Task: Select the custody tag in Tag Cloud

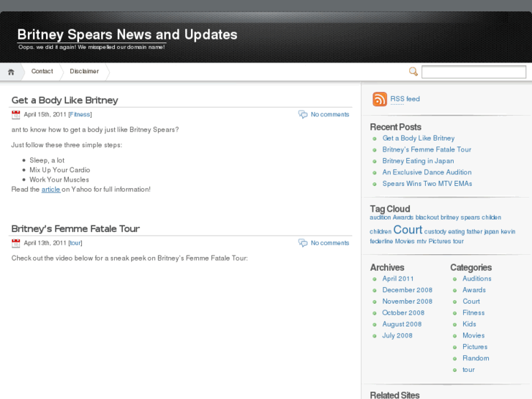Action: pos(435,231)
